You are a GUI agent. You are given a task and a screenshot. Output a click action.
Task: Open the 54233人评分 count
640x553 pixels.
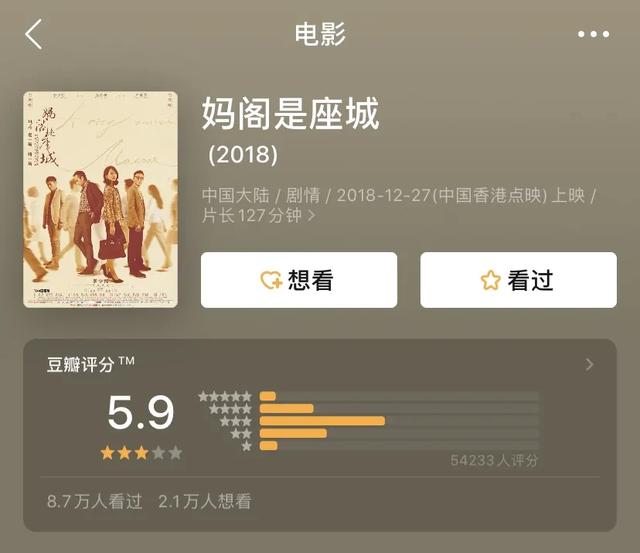click(494, 461)
